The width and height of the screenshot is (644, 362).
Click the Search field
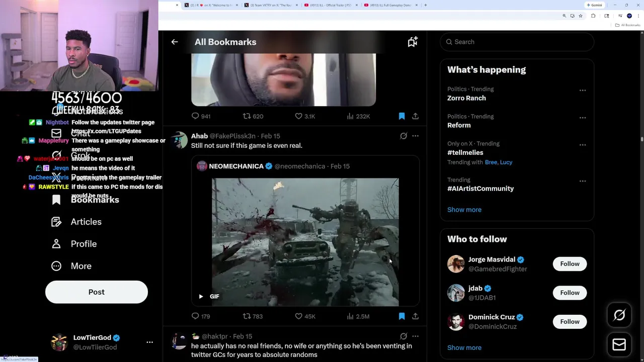[x=517, y=42]
